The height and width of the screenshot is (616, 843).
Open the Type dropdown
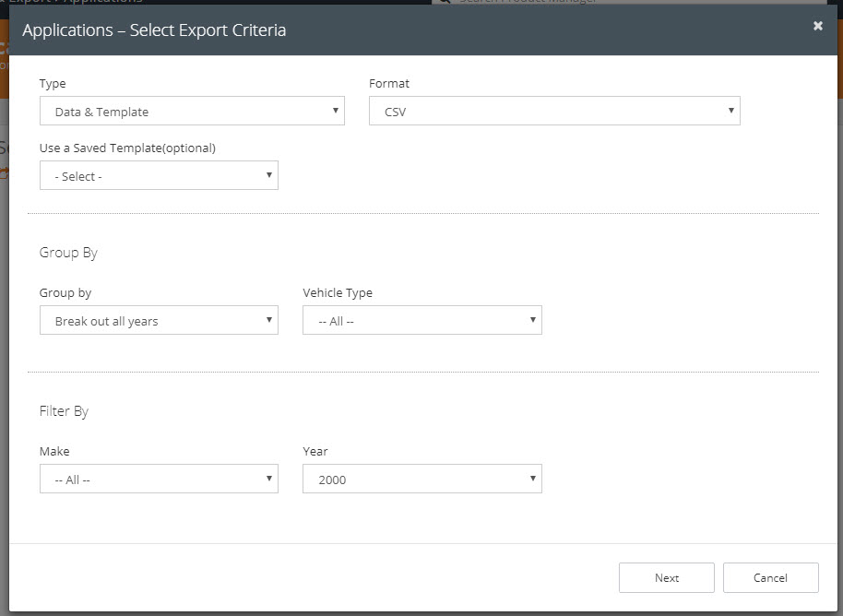coord(192,112)
